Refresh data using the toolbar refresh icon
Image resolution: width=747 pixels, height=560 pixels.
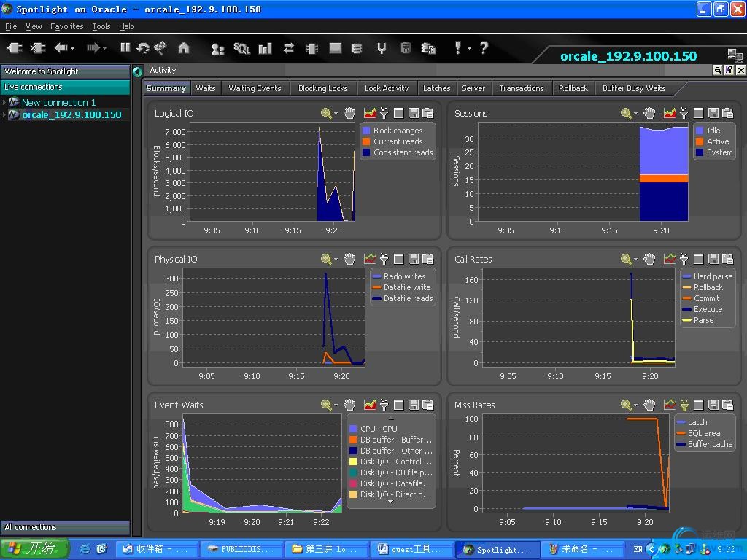click(143, 47)
